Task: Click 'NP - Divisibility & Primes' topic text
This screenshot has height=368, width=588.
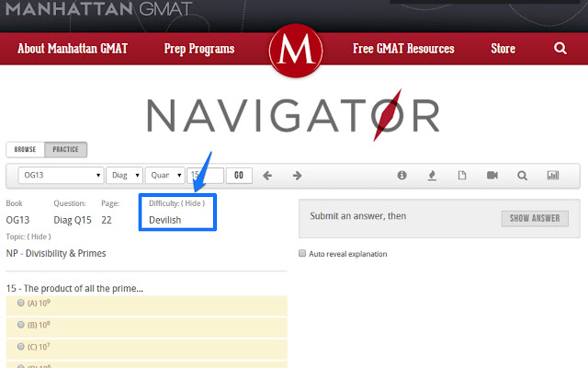Action: click(x=56, y=254)
